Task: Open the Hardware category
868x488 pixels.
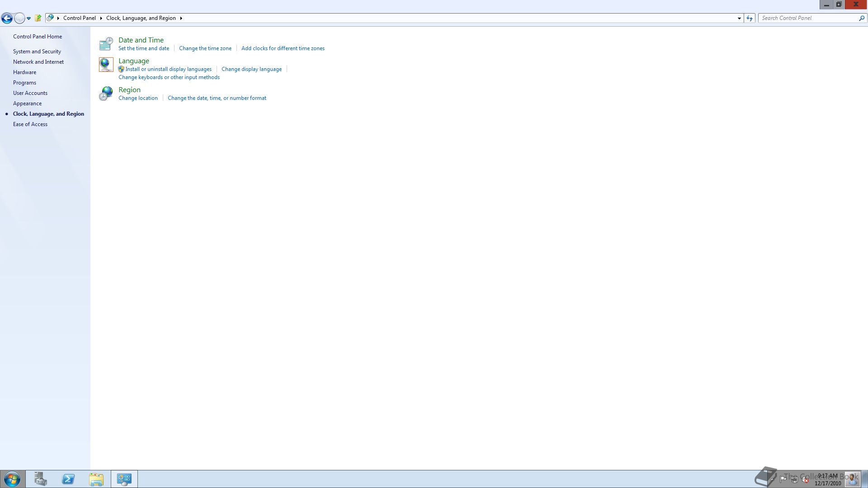Action: pyautogui.click(x=24, y=72)
